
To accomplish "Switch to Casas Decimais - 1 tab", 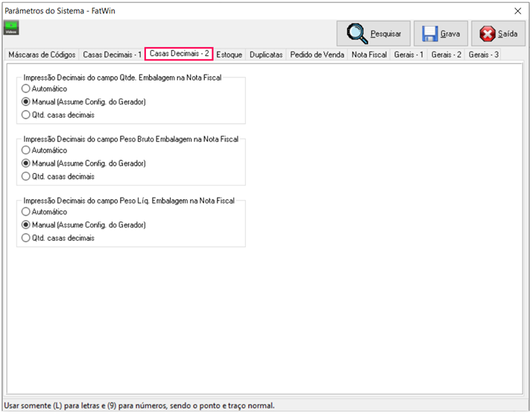I will coord(112,55).
